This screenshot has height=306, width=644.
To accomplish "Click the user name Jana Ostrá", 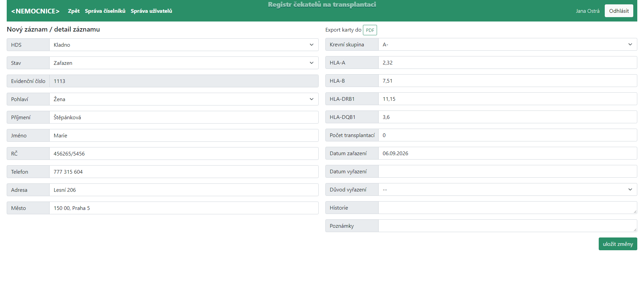I will [588, 11].
